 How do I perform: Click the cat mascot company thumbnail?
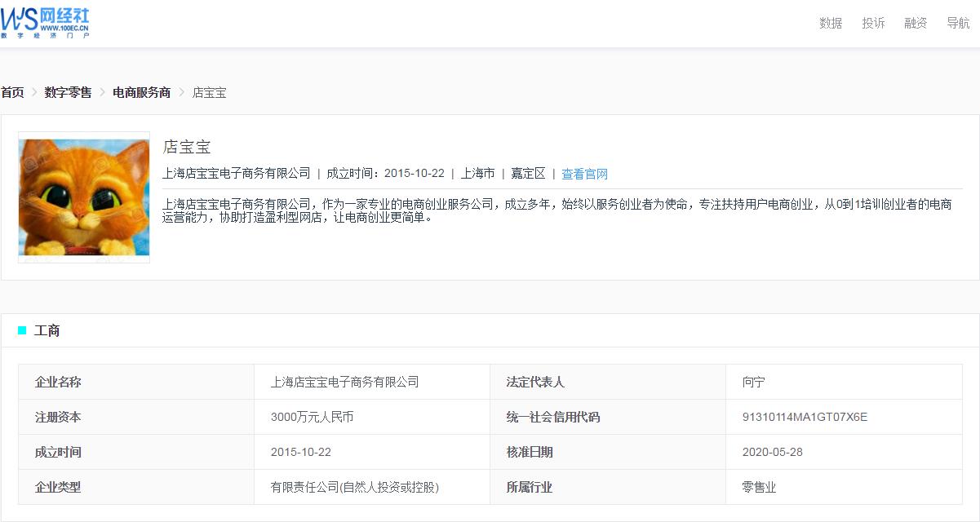(83, 198)
